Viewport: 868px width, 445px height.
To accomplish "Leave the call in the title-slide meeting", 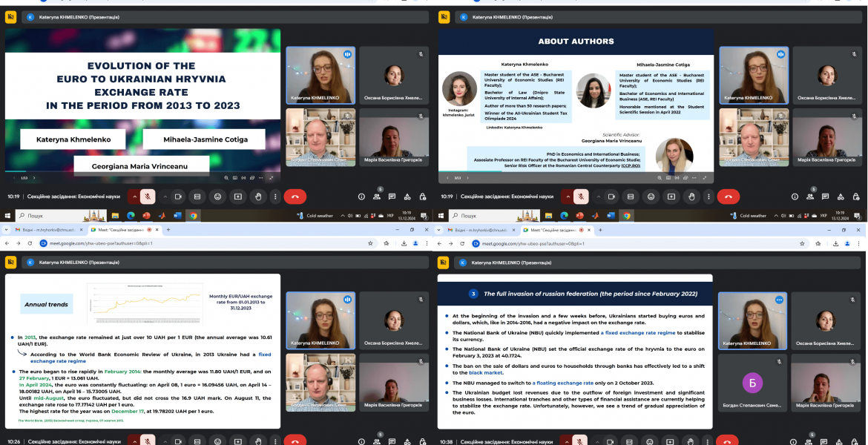I will (x=295, y=197).
